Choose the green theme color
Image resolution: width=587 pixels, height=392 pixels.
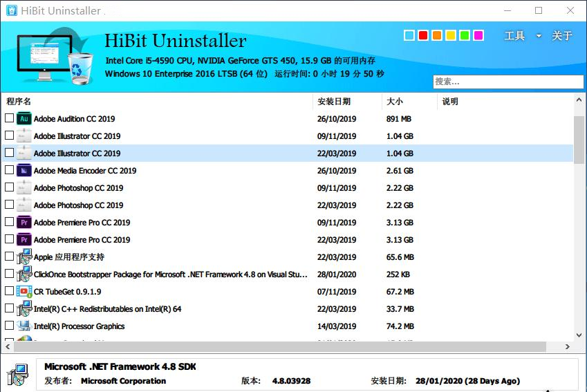point(465,35)
